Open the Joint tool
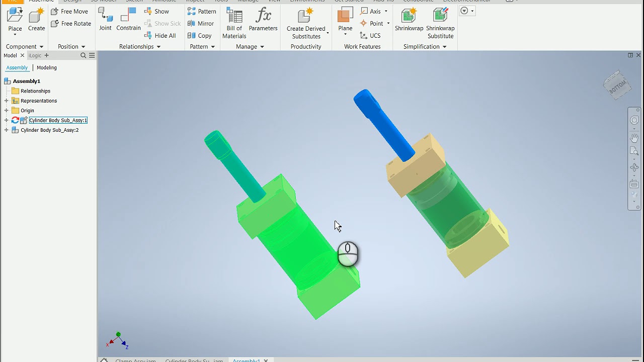This screenshot has height=362, width=644. click(x=105, y=20)
